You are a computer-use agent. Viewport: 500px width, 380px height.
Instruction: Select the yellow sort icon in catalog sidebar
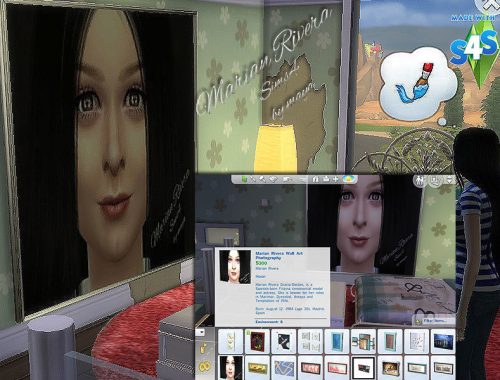coord(204,349)
